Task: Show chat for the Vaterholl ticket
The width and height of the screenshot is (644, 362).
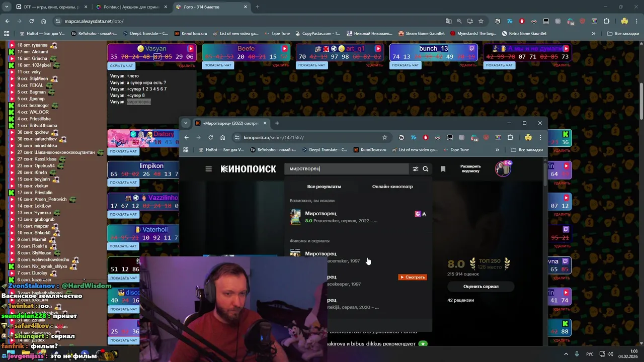Action: 123,246
